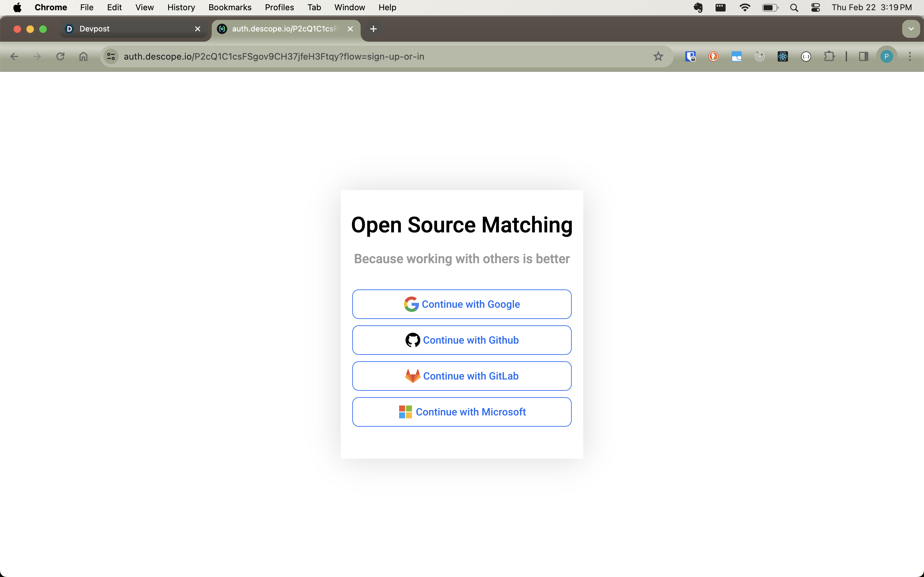Expand the tab search dropdown

click(x=911, y=29)
